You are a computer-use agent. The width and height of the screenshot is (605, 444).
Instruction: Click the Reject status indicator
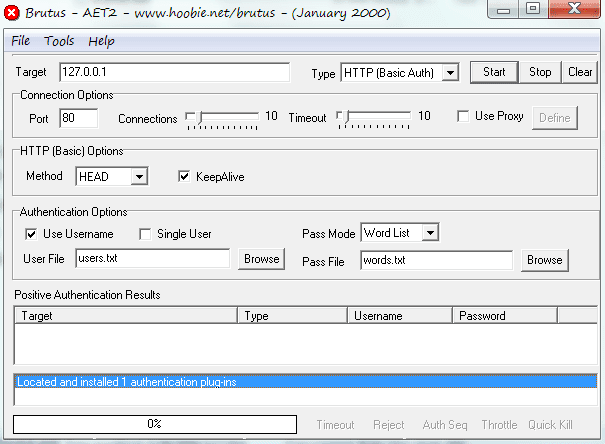click(x=389, y=425)
